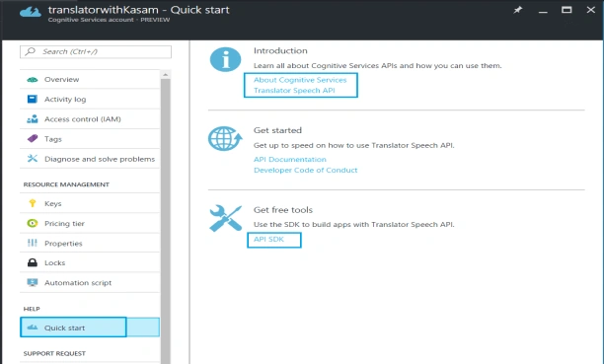Click the Get free tools wrench icon
604x364 pixels.
[x=226, y=218]
